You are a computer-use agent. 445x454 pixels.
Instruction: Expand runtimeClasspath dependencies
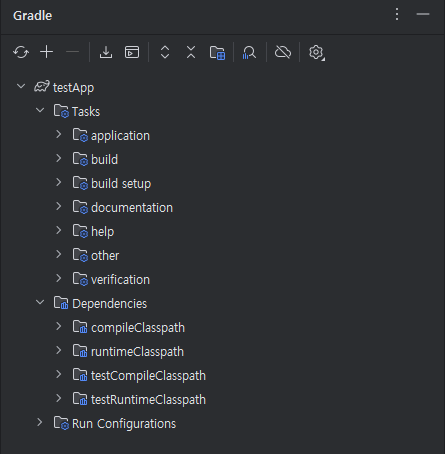coord(59,350)
